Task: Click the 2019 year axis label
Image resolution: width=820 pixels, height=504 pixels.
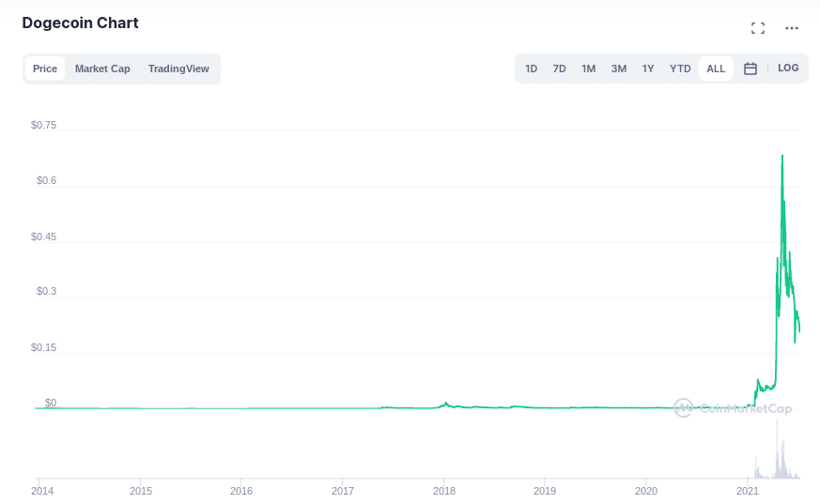Action: point(545,491)
